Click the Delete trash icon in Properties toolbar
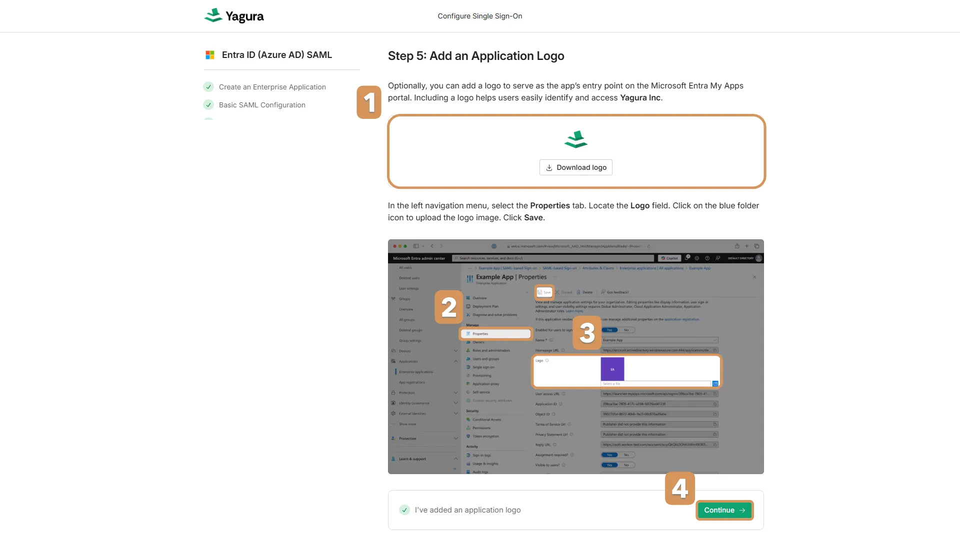 pyautogui.click(x=578, y=292)
